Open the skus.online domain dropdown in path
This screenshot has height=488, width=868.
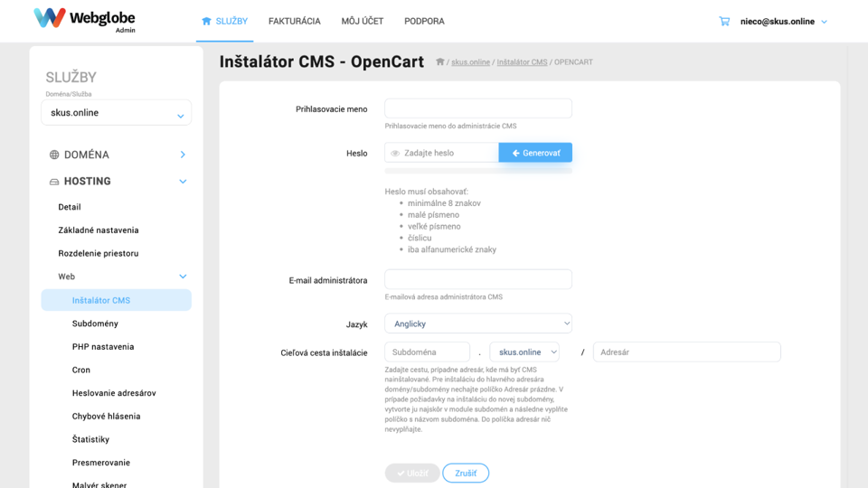tap(524, 352)
